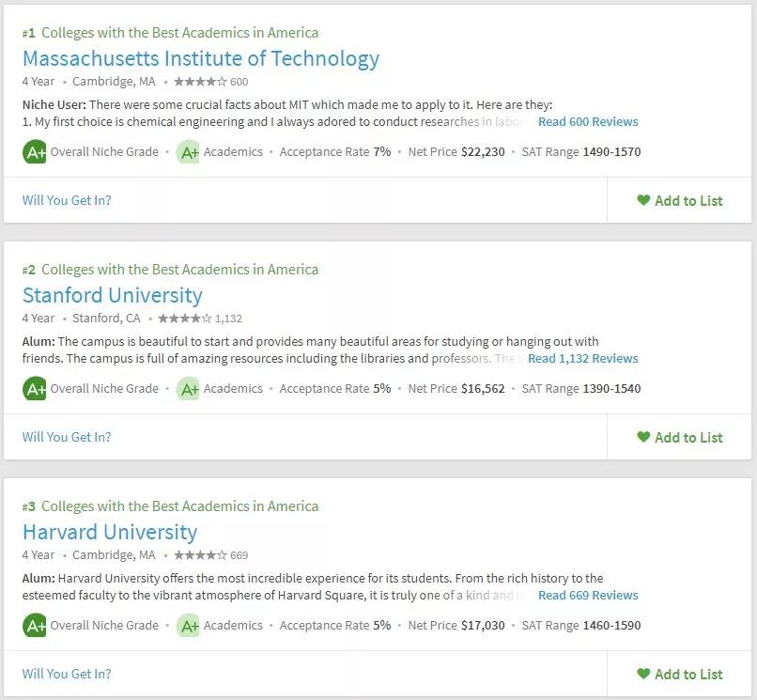
Task: Read 600 Reviews for MIT
Action: 588,122
